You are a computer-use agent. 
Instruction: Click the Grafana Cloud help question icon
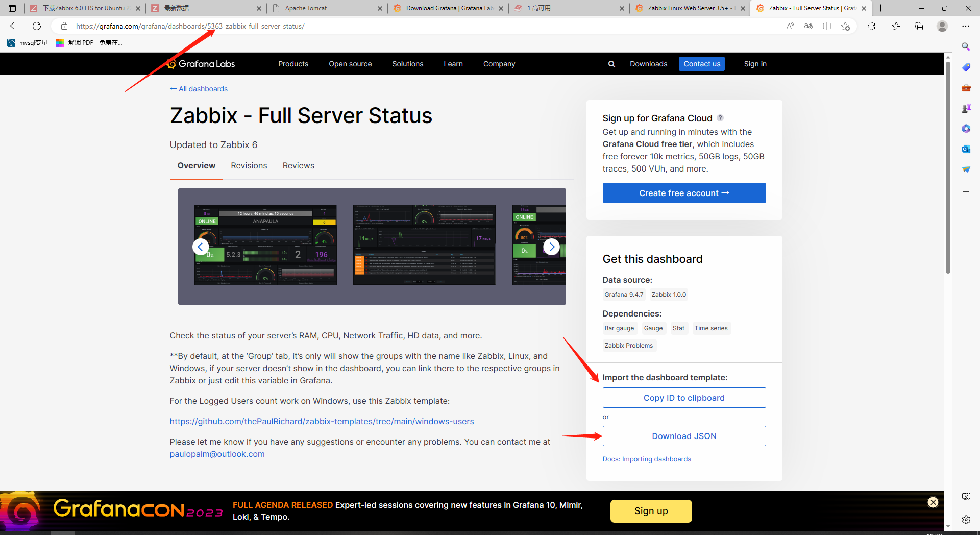(720, 118)
